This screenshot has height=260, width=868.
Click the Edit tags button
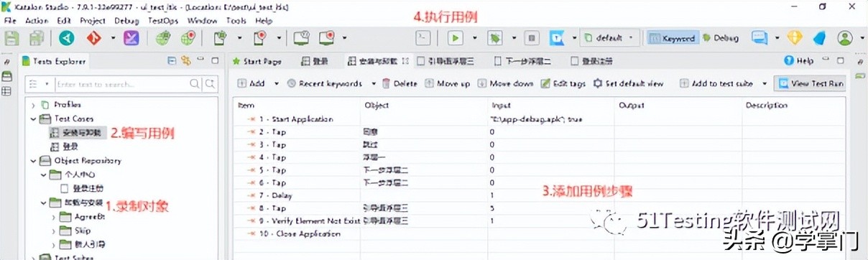tap(563, 84)
